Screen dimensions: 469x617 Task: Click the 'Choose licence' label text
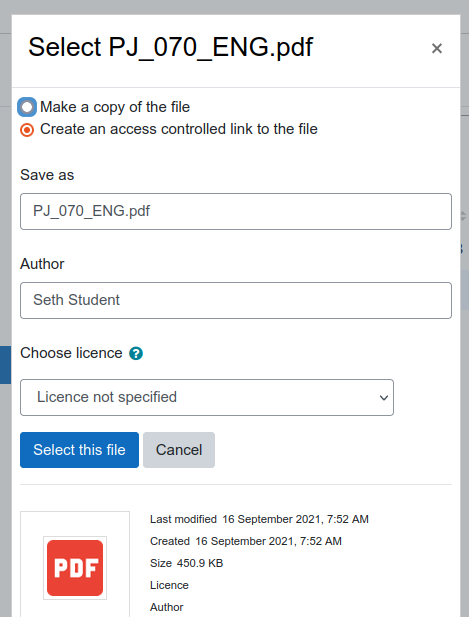coord(71,353)
